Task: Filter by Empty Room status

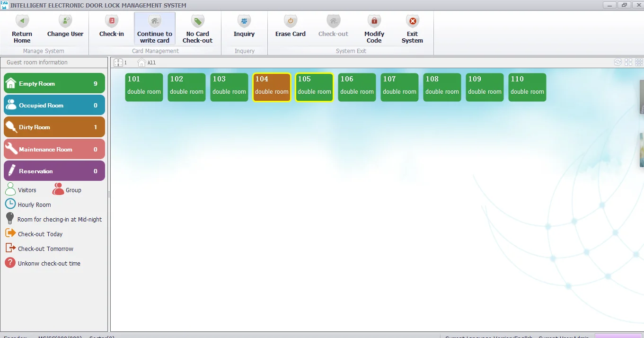Action: [x=54, y=84]
